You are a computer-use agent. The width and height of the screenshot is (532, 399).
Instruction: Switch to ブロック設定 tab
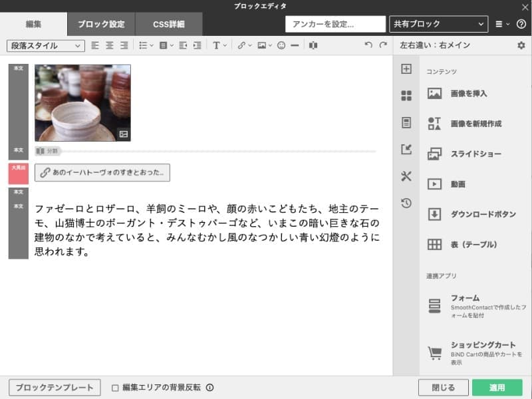(101, 24)
